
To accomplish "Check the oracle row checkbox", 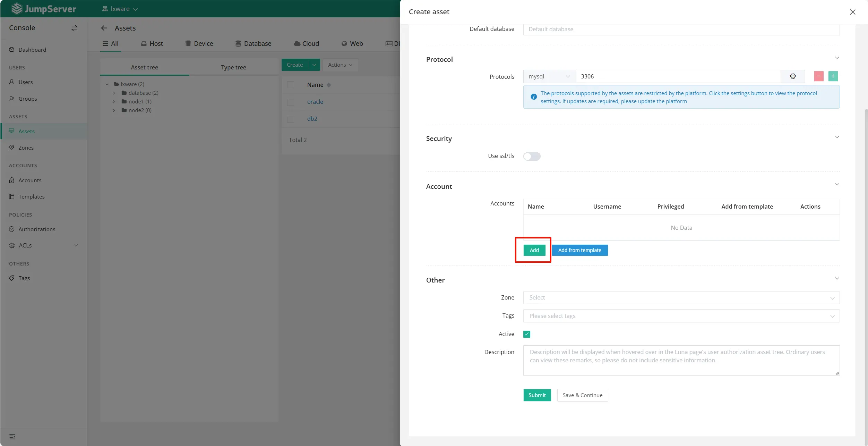I will tap(291, 102).
